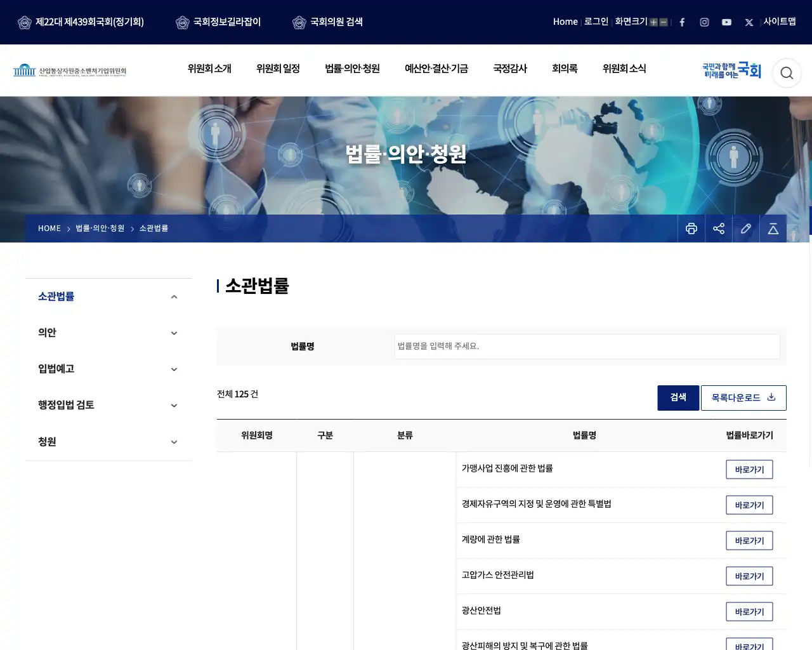Click the emblem icon beside 국회정보길라잡이
Image resolution: width=812 pixels, height=650 pixels.
(183, 22)
